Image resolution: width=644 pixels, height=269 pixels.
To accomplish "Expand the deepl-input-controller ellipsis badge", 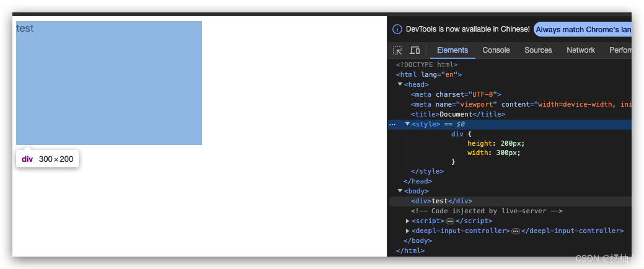I will (x=515, y=231).
